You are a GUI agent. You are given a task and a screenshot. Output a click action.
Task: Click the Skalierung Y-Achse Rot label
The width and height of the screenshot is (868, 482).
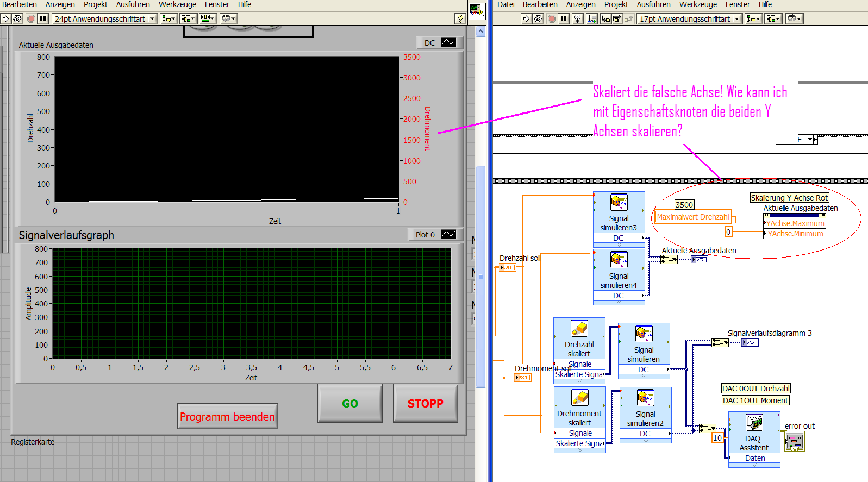[x=789, y=198]
